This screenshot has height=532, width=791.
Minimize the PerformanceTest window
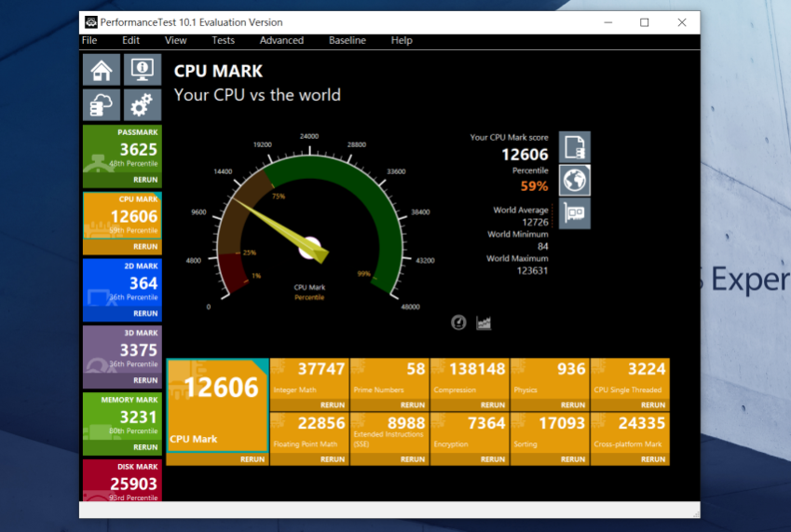coord(607,22)
